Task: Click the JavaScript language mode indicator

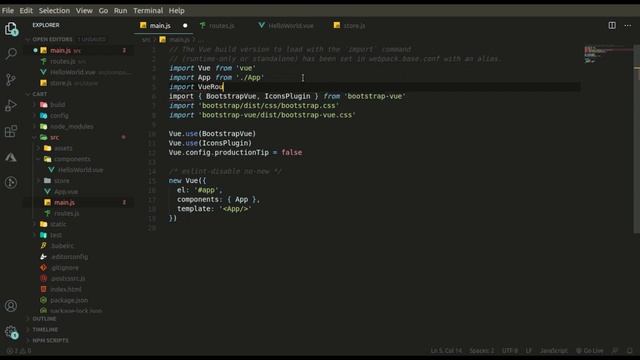Action: pyautogui.click(x=553, y=351)
